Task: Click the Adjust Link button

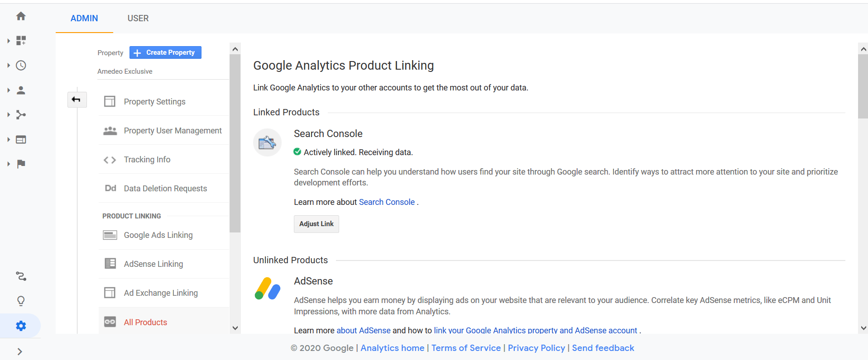Action: [x=316, y=224]
